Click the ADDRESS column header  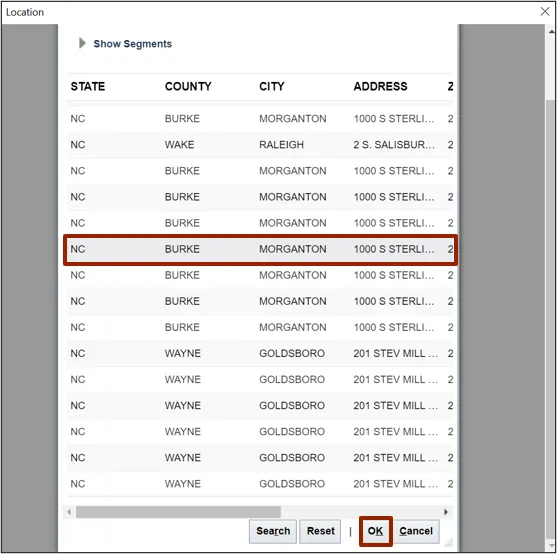coord(380,86)
